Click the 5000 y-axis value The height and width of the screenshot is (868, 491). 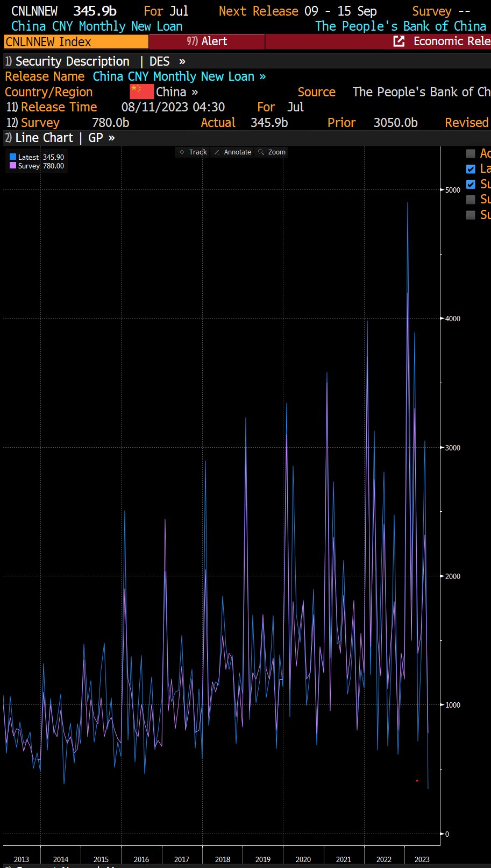pos(453,190)
